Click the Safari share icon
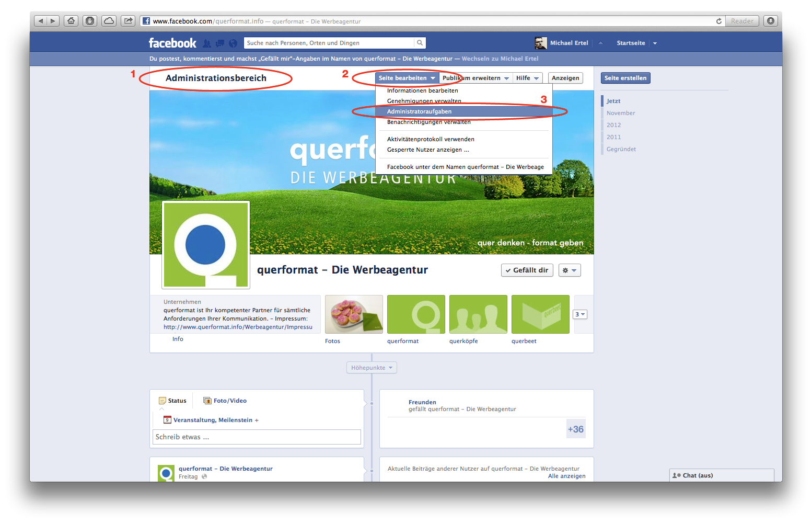 click(x=128, y=21)
